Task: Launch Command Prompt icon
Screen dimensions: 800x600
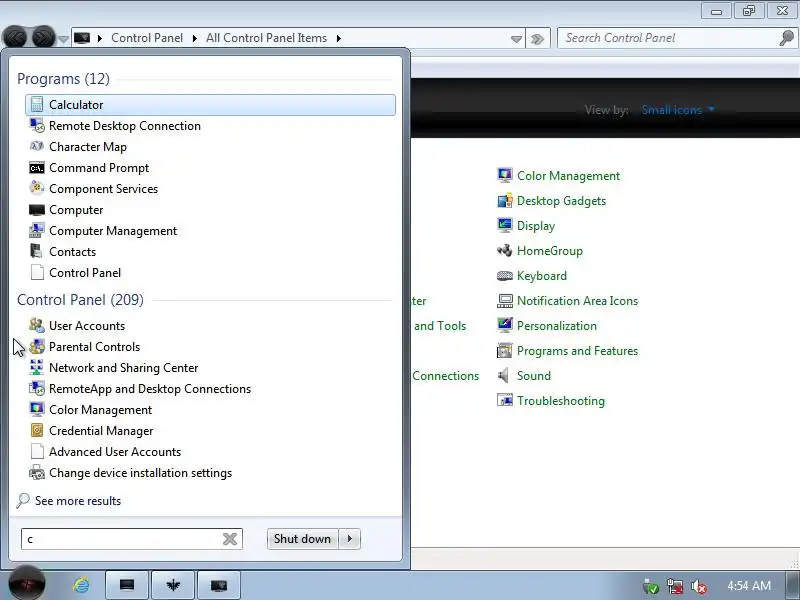Action: click(x=37, y=168)
